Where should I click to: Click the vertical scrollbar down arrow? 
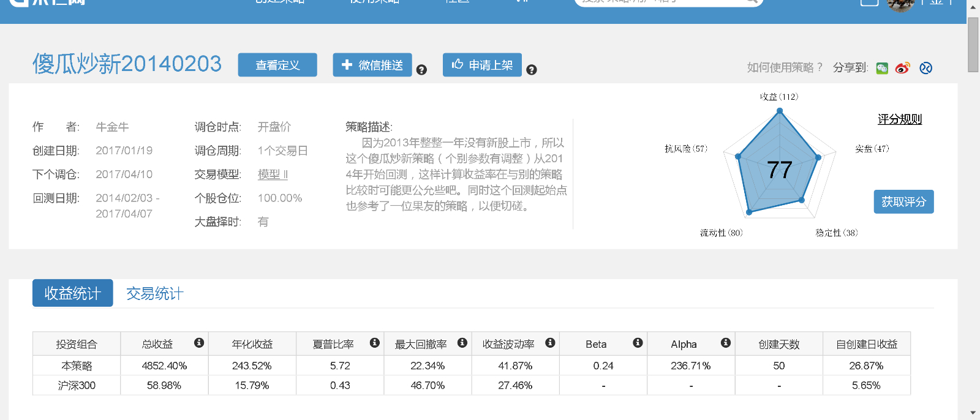pyautogui.click(x=973, y=413)
